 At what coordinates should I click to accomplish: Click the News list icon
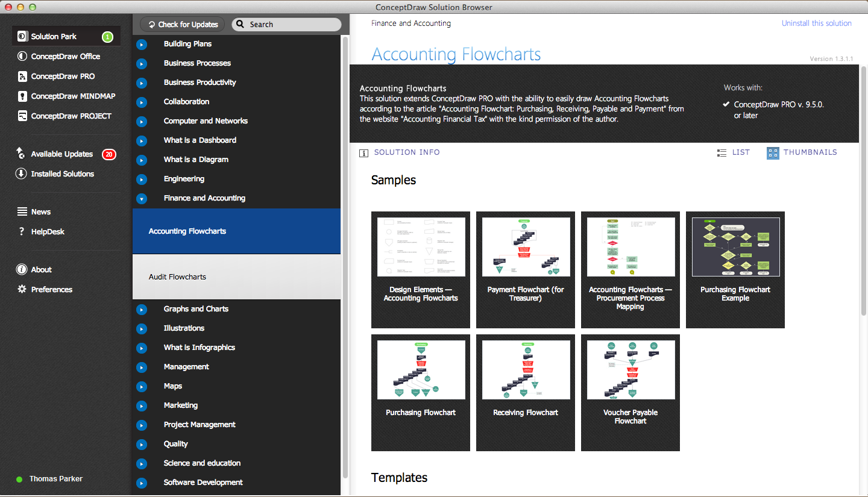(22, 211)
